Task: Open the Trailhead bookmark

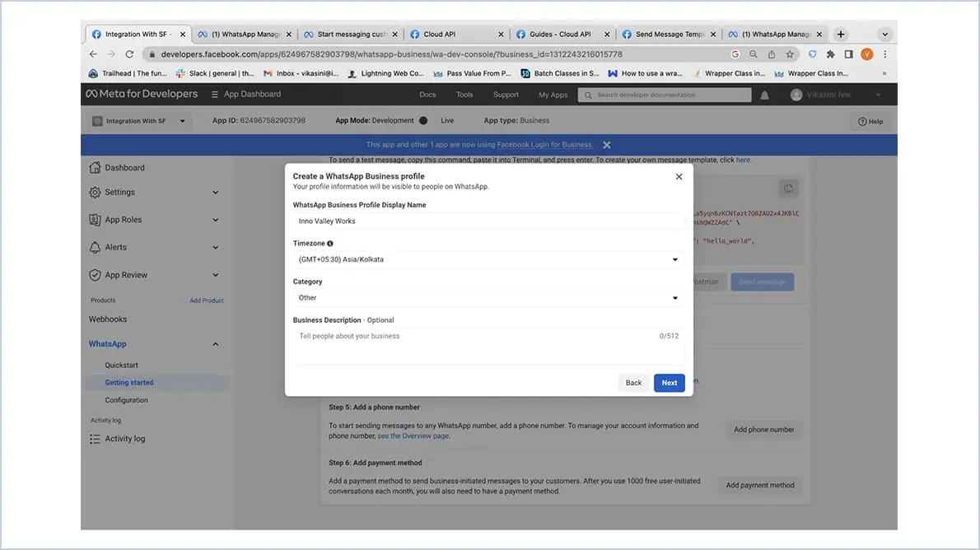Action: click(128, 74)
